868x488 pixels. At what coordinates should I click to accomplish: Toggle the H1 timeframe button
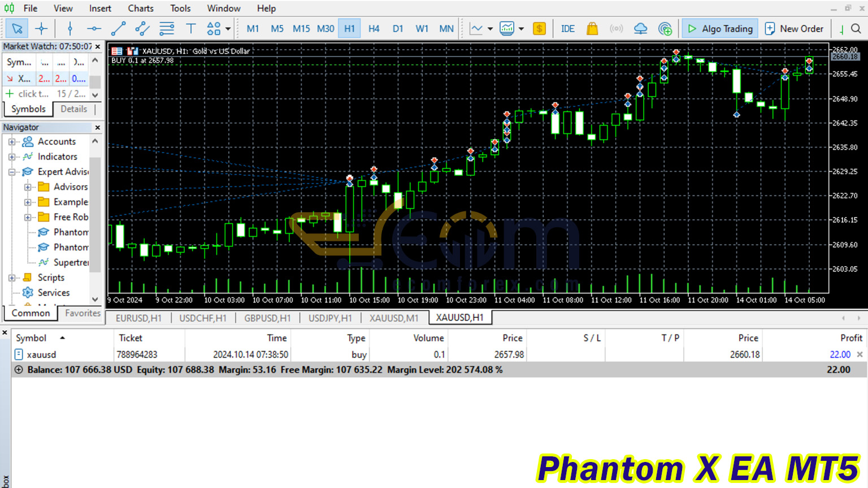(x=350, y=28)
